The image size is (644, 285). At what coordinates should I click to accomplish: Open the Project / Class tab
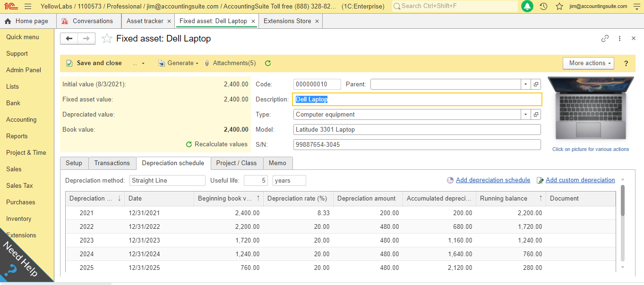(236, 163)
